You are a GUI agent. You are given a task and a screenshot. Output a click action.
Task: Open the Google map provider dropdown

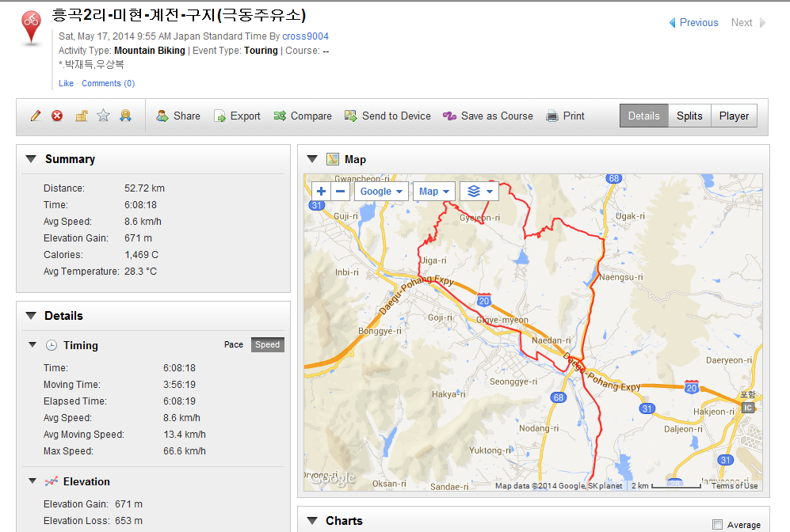coord(381,192)
